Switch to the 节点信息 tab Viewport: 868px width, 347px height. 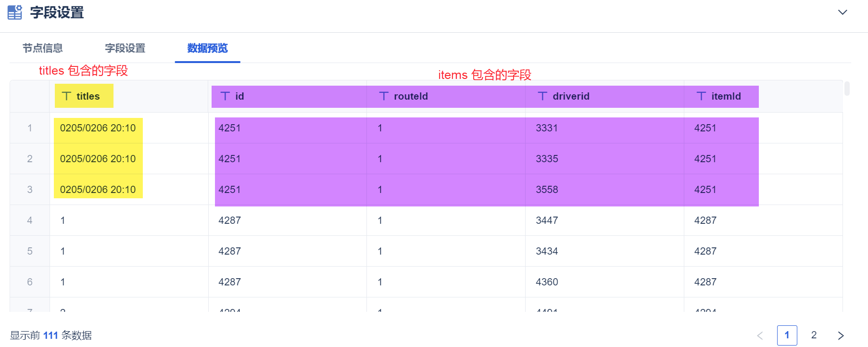pos(43,48)
